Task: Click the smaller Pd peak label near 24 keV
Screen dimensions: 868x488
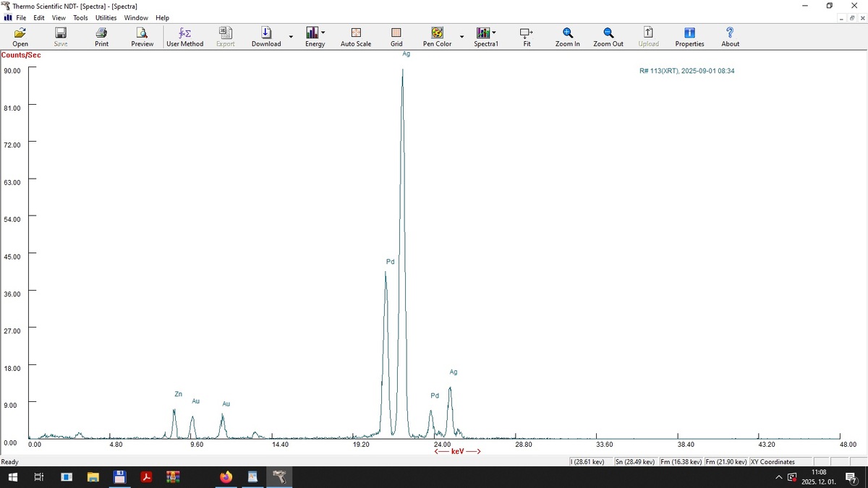Action: [435, 395]
